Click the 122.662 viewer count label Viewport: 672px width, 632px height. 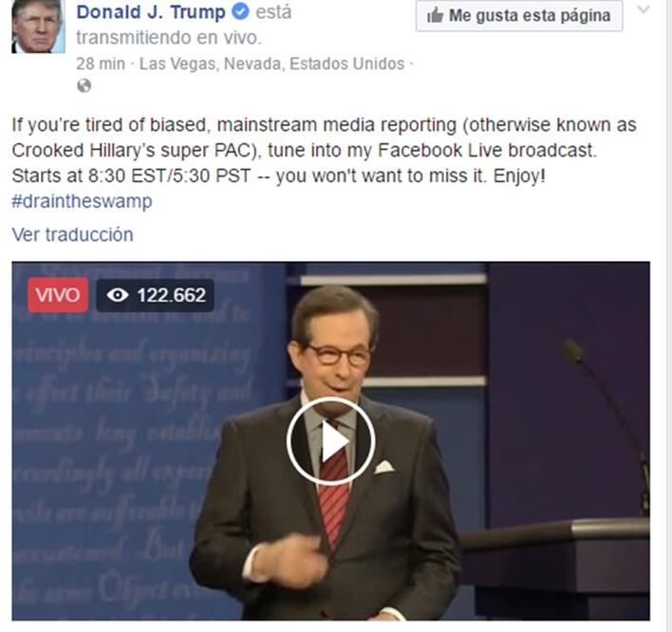pyautogui.click(x=171, y=295)
